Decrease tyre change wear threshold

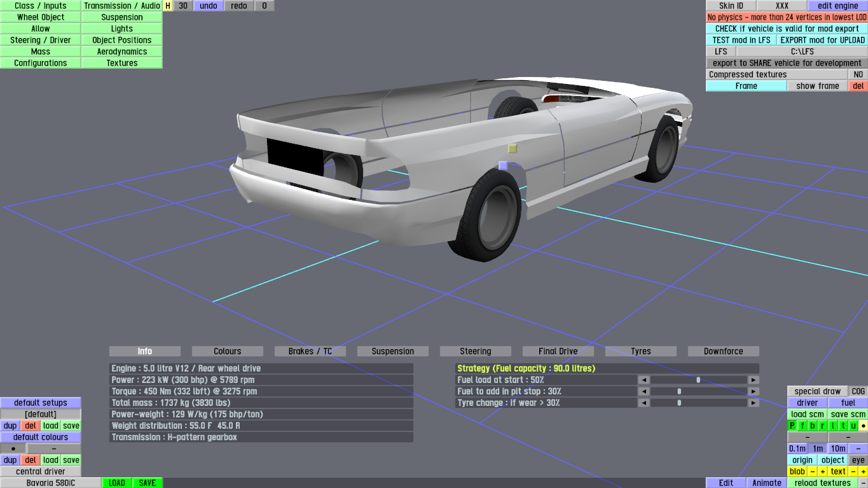click(644, 403)
